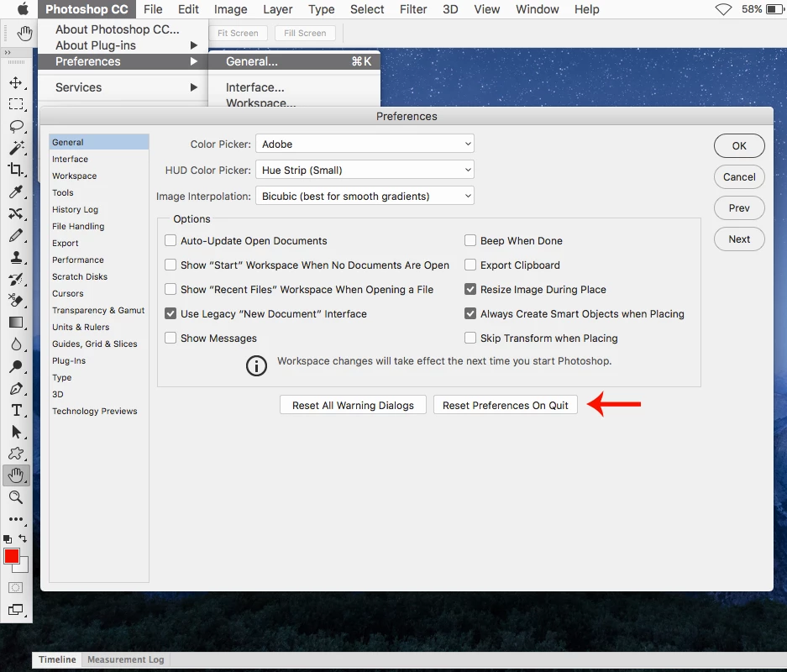
Task: Click the OK button
Action: [x=739, y=145]
